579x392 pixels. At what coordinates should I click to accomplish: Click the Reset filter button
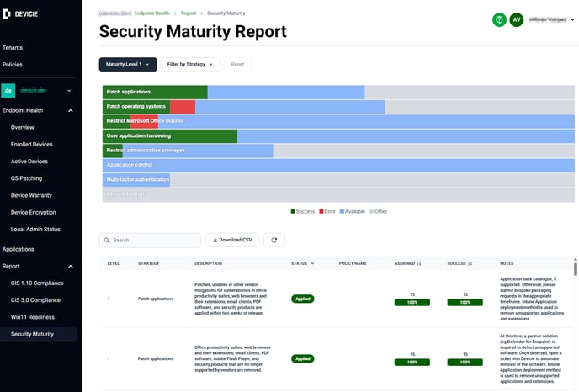point(237,64)
